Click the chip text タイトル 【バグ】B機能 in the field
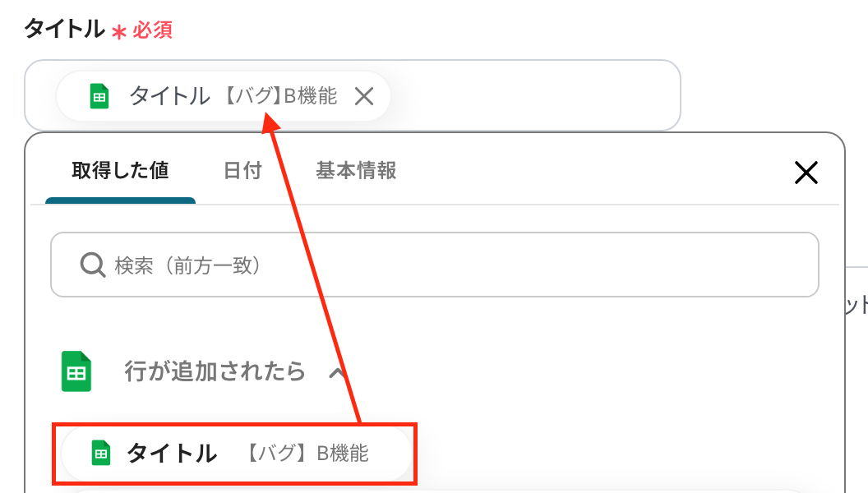 [x=233, y=95]
